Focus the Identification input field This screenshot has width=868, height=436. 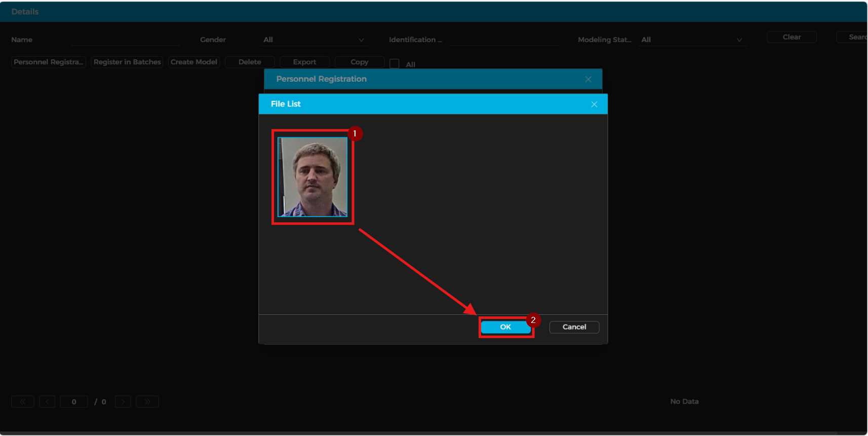503,40
